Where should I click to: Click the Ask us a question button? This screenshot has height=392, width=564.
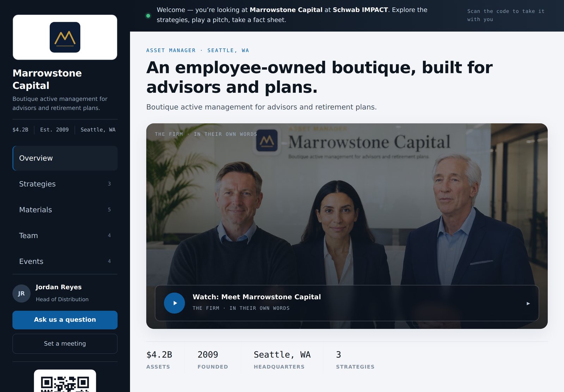click(x=65, y=320)
